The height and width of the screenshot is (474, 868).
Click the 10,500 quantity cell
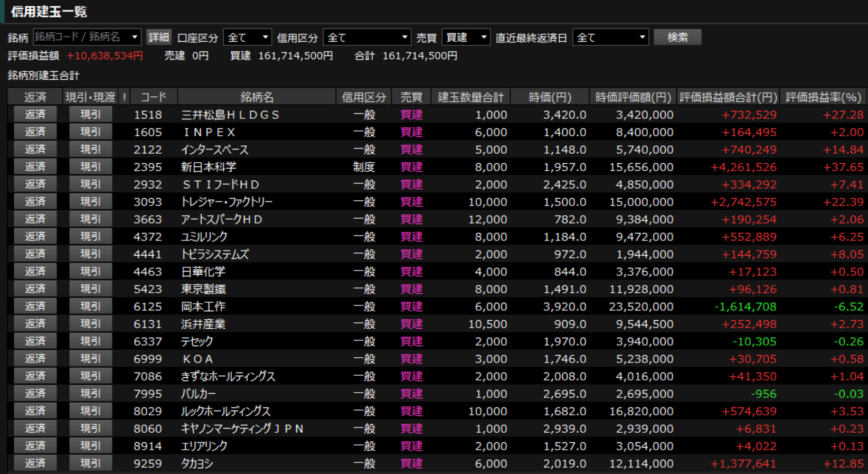tap(487, 324)
